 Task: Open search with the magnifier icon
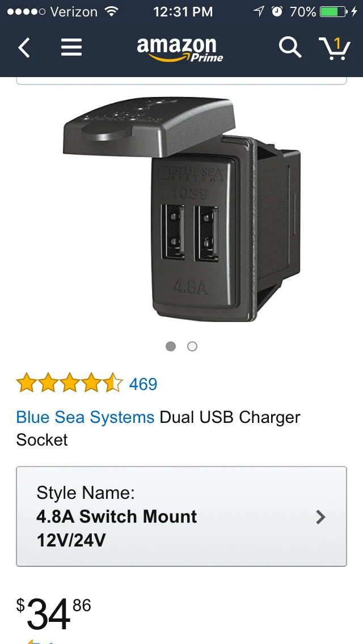(x=290, y=48)
